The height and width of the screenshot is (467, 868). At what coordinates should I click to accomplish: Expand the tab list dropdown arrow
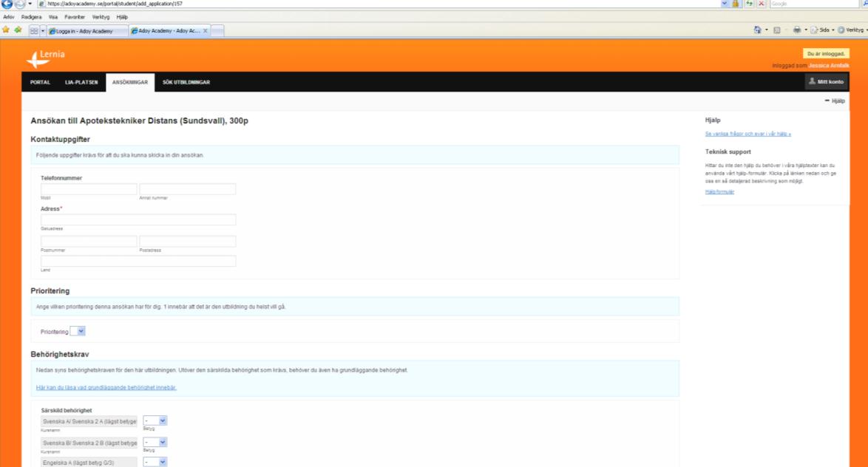click(43, 31)
